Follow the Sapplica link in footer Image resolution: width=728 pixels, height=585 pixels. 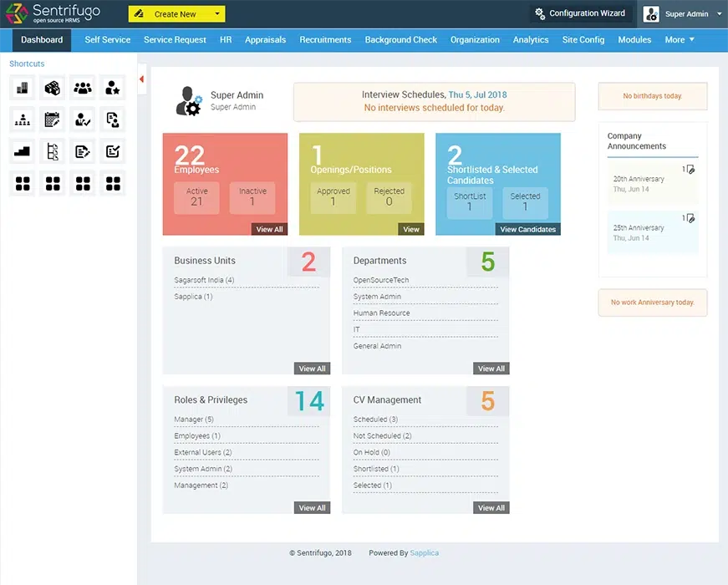[425, 552]
